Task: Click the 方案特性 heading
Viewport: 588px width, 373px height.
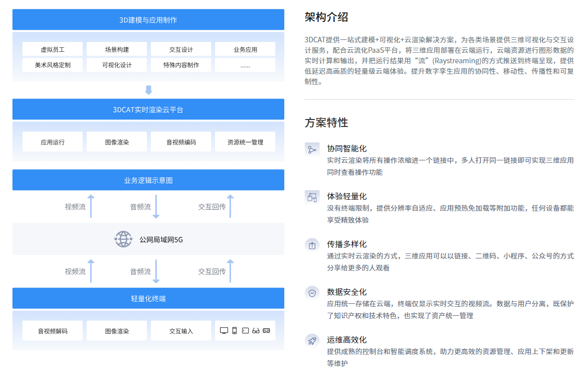Action: pos(326,123)
